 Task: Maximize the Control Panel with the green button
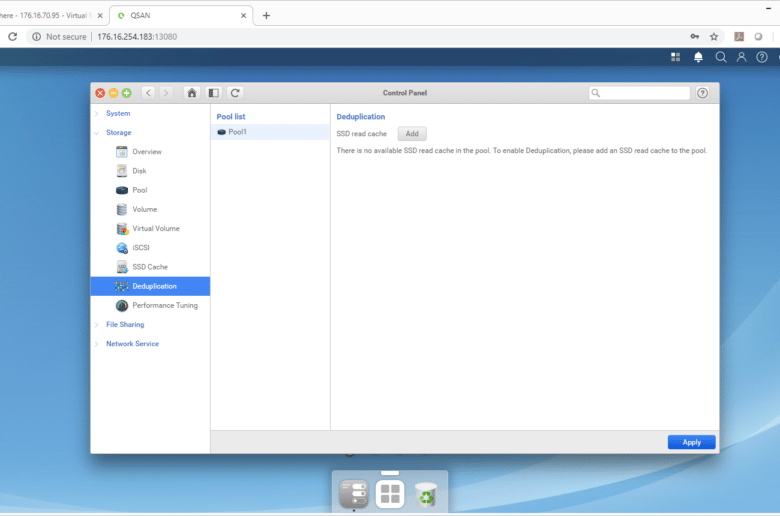tap(126, 93)
